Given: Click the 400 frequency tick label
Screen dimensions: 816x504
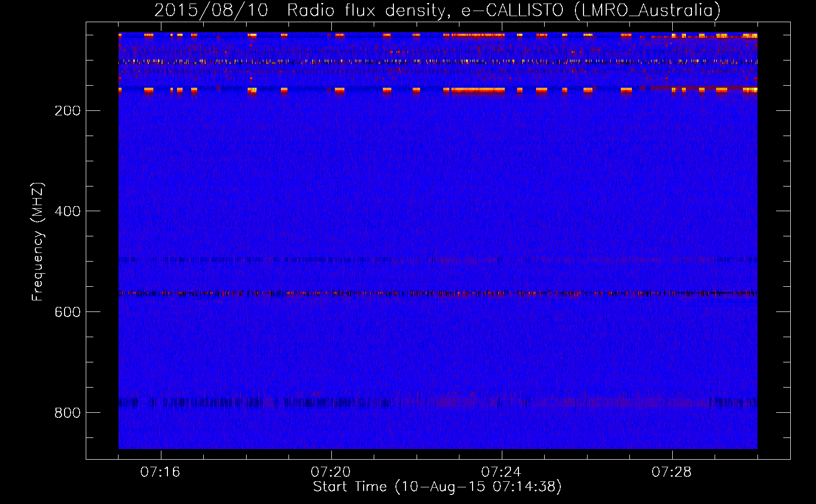Looking at the screenshot, I should [x=68, y=212].
